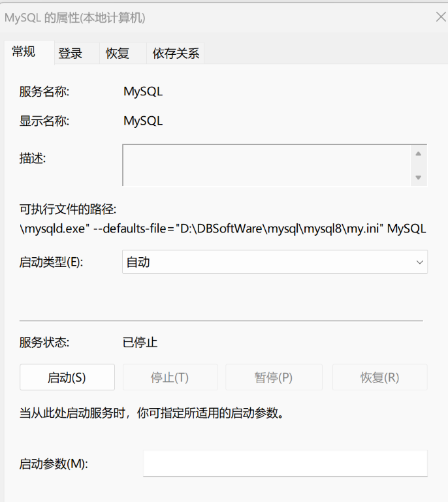
Task: Open the 恢复 tab
Action: tap(123, 54)
